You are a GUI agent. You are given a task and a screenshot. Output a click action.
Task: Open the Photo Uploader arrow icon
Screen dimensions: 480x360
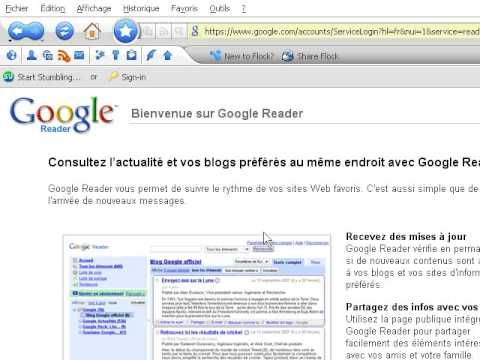(x=167, y=55)
